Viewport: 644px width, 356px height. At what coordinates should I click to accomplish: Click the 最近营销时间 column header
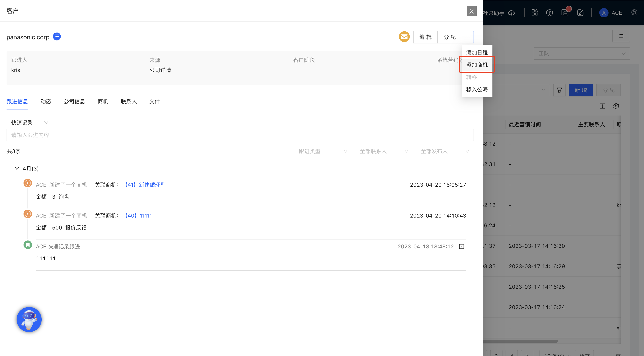pos(524,124)
